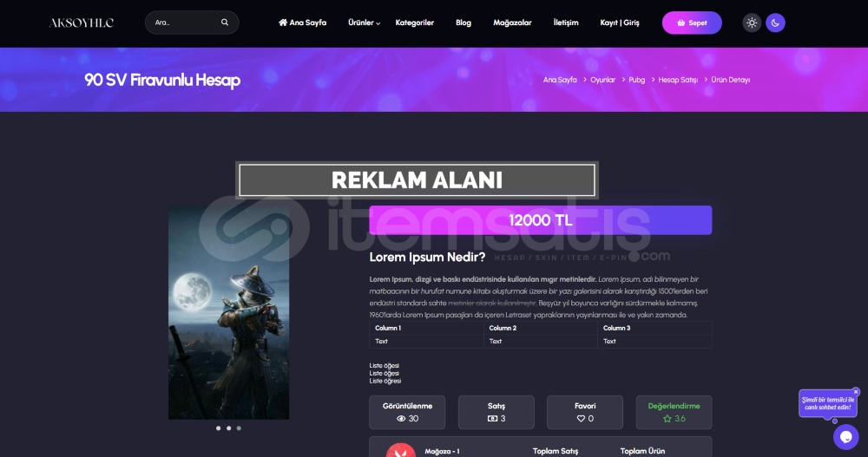Image resolution: width=868 pixels, height=457 pixels.
Task: Click the Görüntülenme eye icon
Action: (401, 419)
